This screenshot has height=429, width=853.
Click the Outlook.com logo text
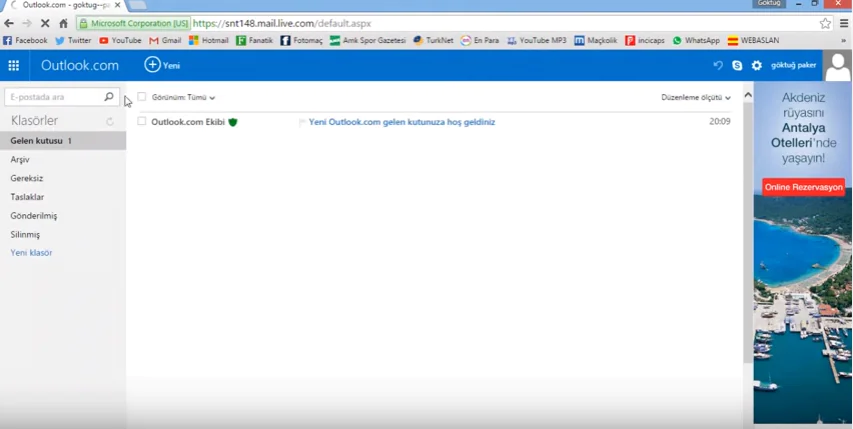click(x=80, y=65)
